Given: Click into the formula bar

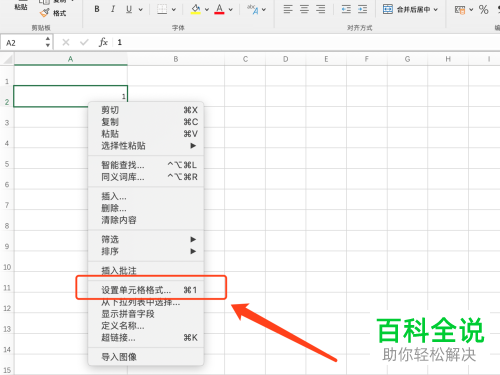Looking at the screenshot, I should [307, 42].
